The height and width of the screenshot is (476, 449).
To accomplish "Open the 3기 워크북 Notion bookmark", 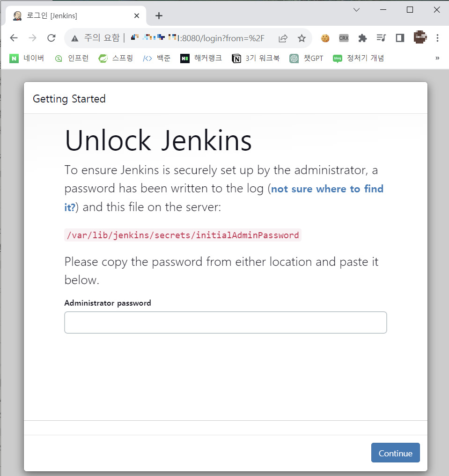I will coord(256,58).
